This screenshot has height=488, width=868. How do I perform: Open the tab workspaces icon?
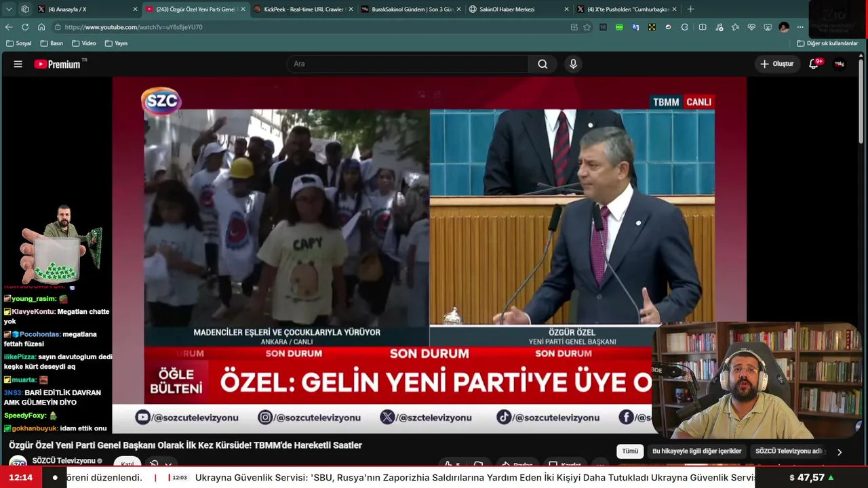25,9
